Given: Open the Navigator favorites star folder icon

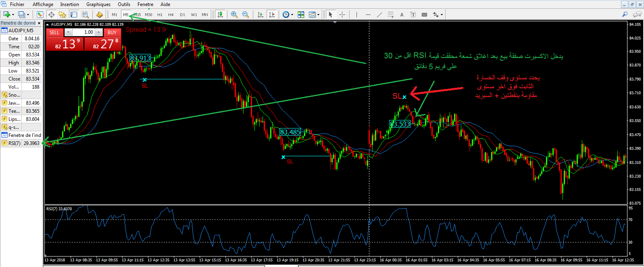Looking at the screenshot, I should coord(62,14).
